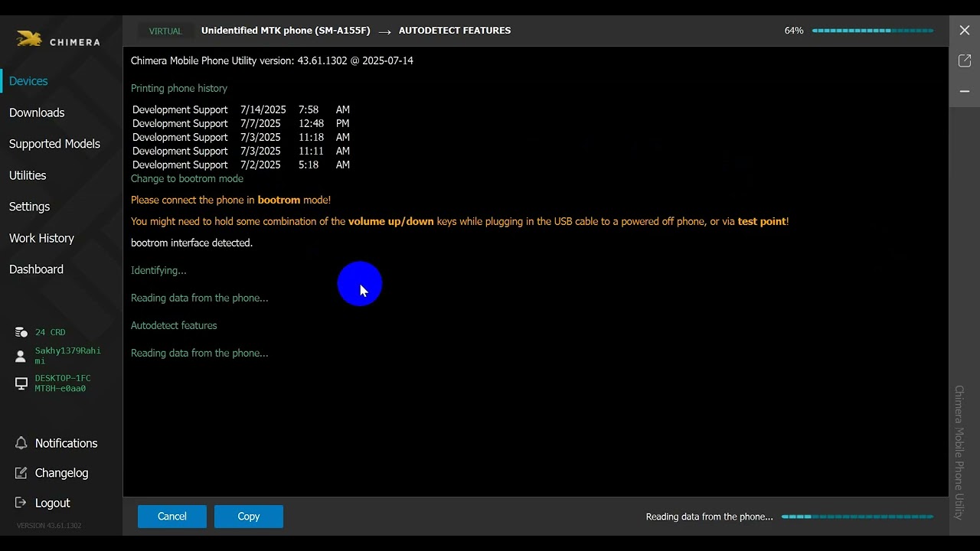Click the VIRTUAL badge in the header
Screen dimensions: 980x551
click(x=165, y=31)
